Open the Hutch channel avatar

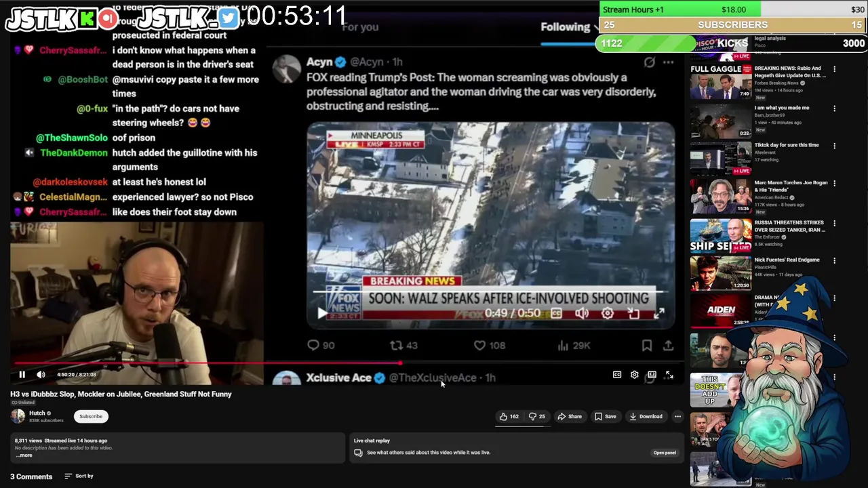tap(18, 416)
